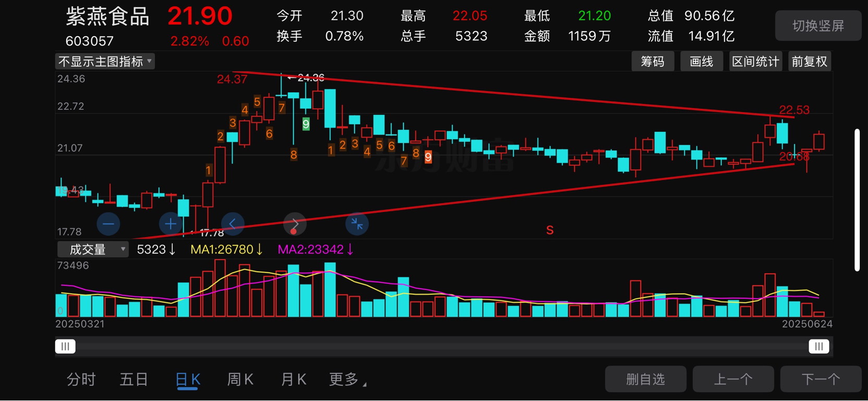This screenshot has width=868, height=401.
Task: Click end date 20250624 label
Action: tap(807, 324)
